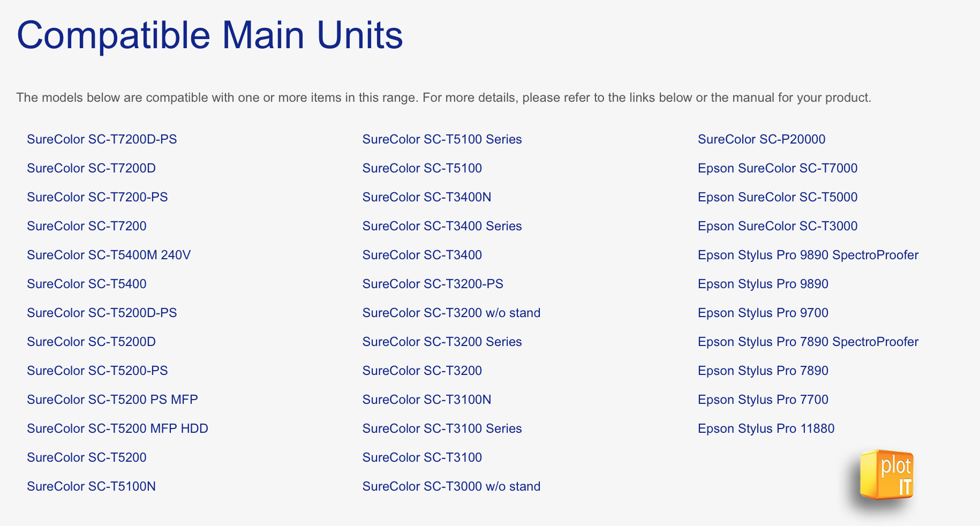Click the SureColor SC-T5100 link
The width and height of the screenshot is (980, 526).
pyautogui.click(x=422, y=168)
